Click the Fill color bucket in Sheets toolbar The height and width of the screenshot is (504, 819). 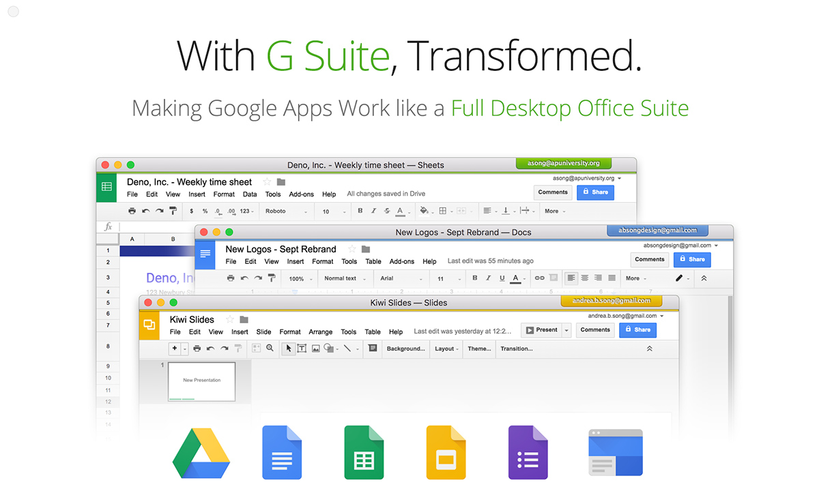pyautogui.click(x=424, y=211)
